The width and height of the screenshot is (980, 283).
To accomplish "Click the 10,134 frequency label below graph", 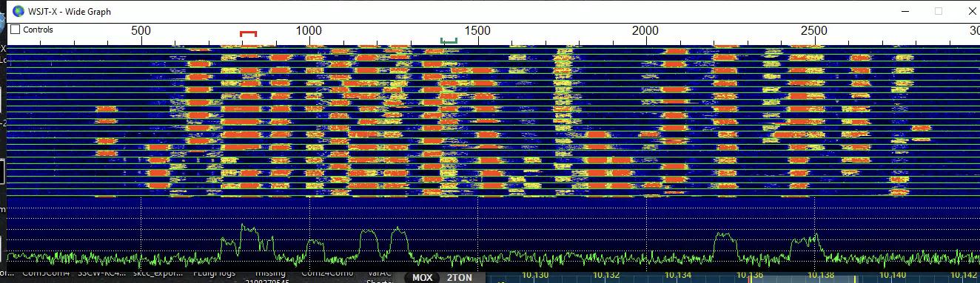I will 678,275.
